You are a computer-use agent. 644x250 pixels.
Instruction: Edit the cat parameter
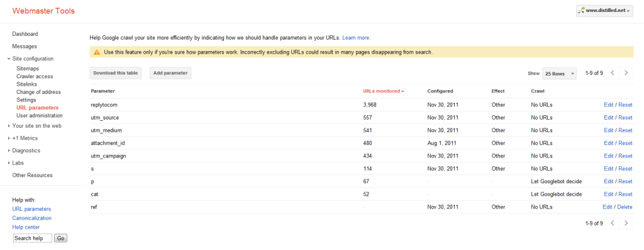point(608,194)
